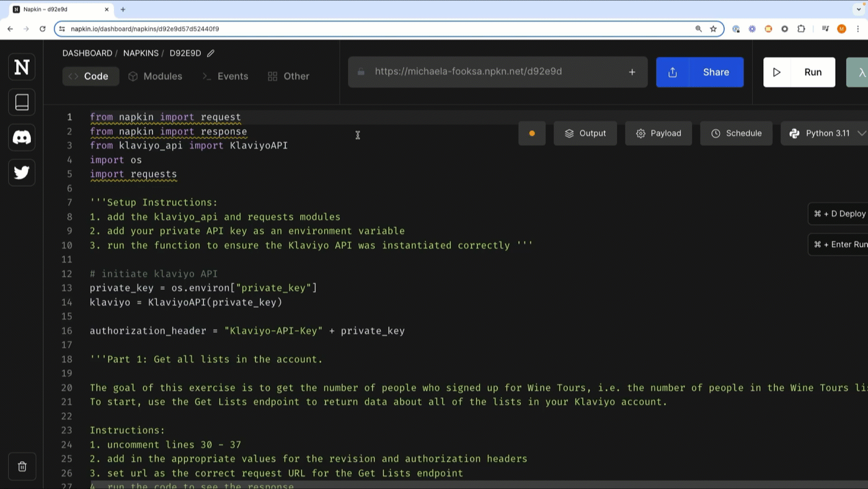The width and height of the screenshot is (868, 489).
Task: Open the Twitter bird icon in the sidebar
Action: tap(22, 172)
